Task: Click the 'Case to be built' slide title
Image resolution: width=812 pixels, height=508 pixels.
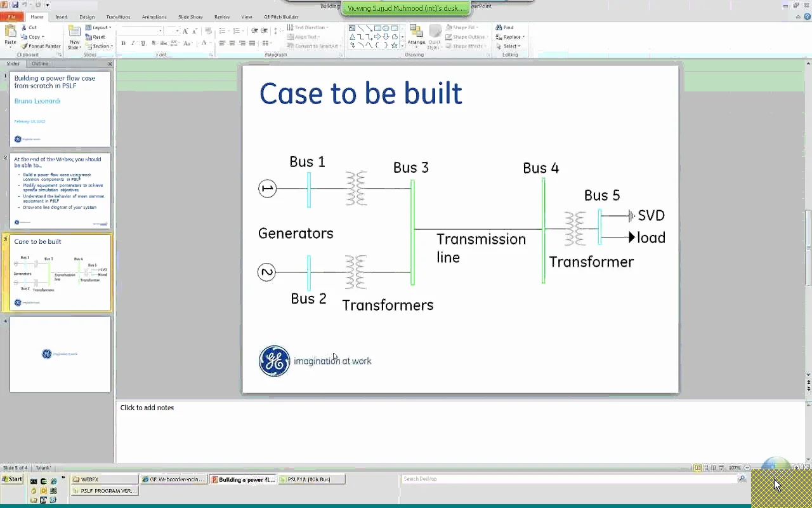Action: (360, 93)
